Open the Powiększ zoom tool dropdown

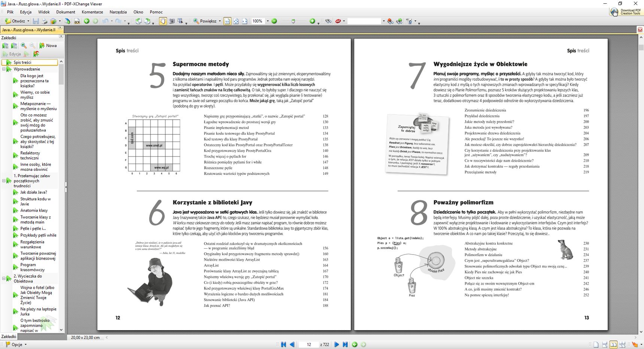pos(220,21)
